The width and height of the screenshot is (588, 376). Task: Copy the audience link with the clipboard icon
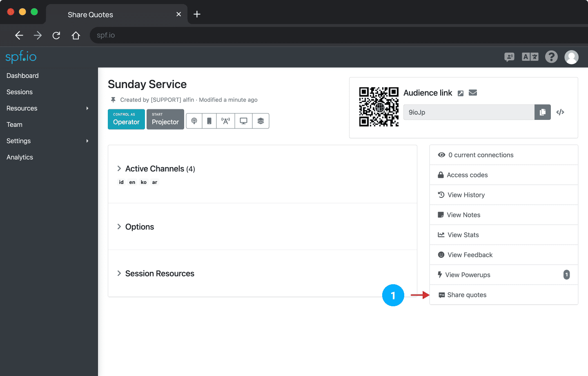[x=542, y=112]
